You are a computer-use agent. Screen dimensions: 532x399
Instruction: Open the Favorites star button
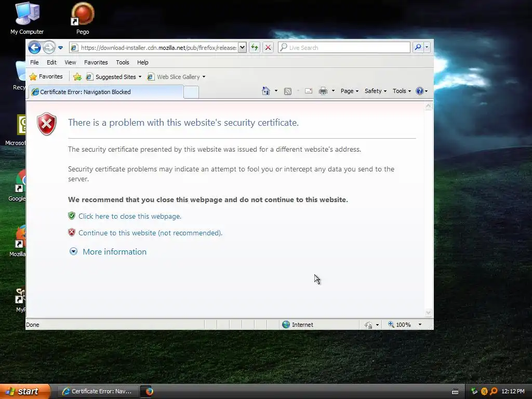point(46,77)
